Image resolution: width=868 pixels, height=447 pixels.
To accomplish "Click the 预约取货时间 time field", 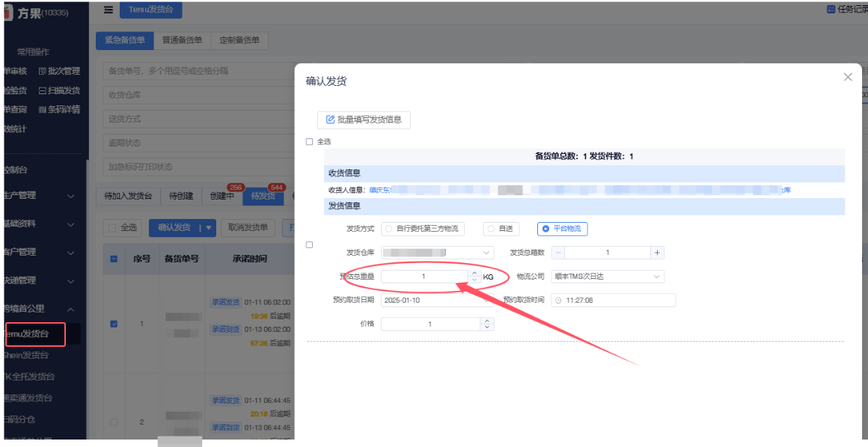I will (x=614, y=300).
